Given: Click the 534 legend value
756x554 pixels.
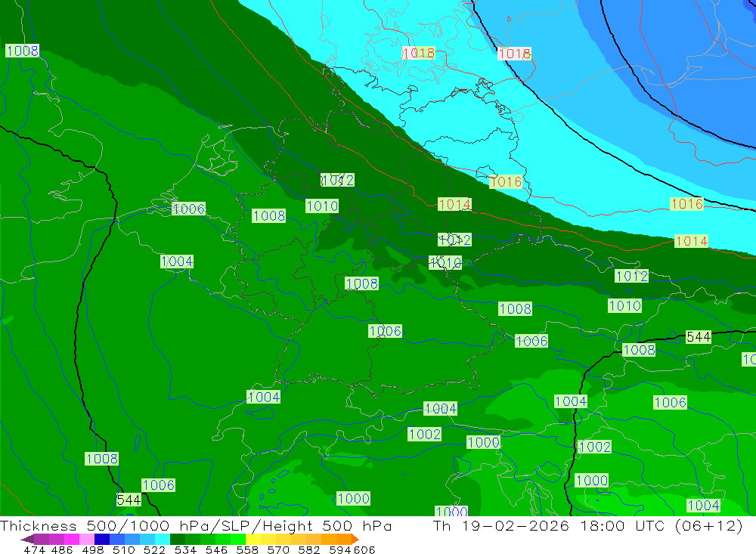Looking at the screenshot, I should click(185, 549).
